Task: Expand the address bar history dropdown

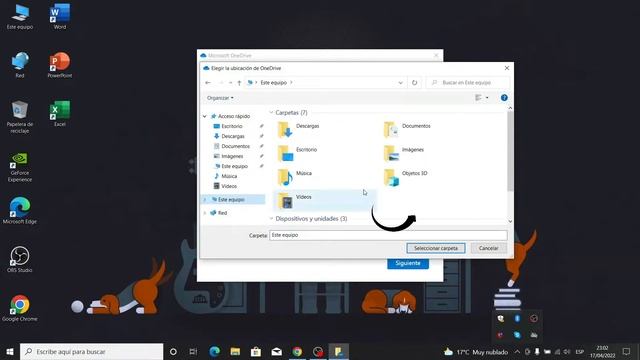Action: [400, 82]
